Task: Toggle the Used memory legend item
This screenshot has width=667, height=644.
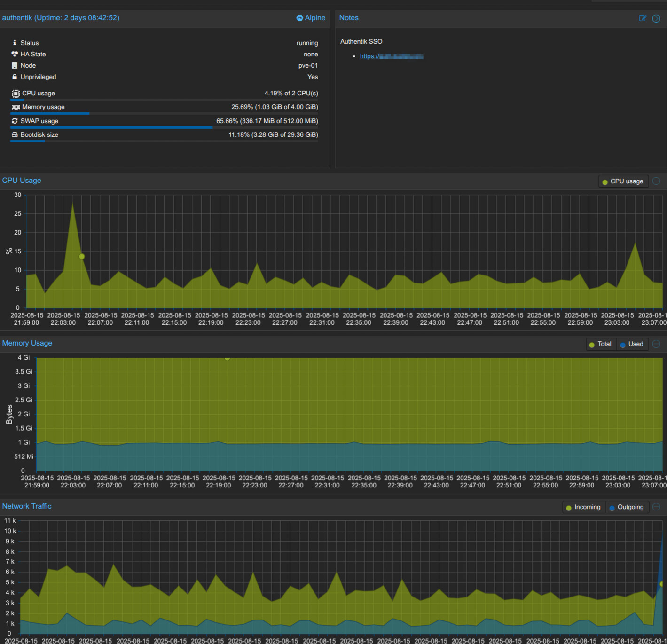Action: coord(631,344)
